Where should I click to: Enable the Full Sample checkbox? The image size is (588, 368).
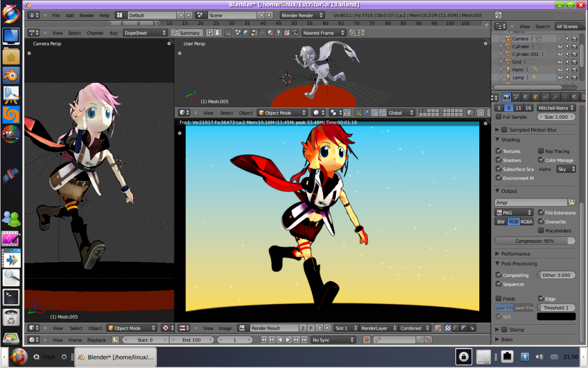[x=499, y=117]
